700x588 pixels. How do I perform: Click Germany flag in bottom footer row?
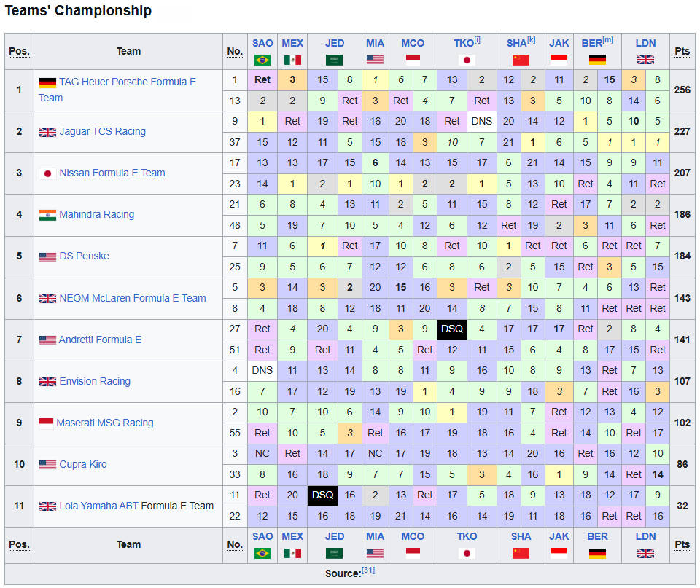[x=597, y=553]
